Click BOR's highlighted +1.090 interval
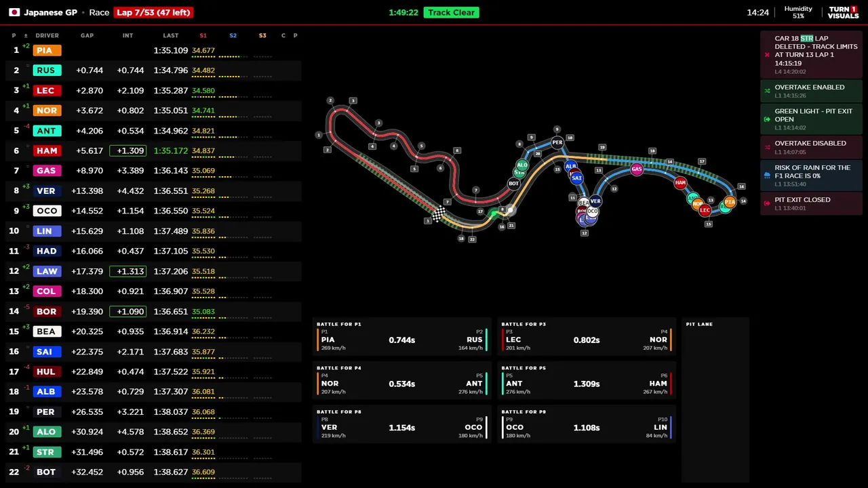Viewport: 868px width, 488px height. click(128, 311)
